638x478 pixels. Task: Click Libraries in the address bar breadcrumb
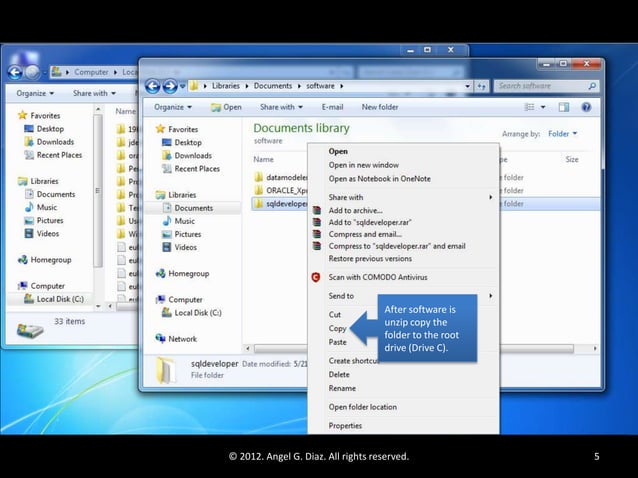(226, 86)
